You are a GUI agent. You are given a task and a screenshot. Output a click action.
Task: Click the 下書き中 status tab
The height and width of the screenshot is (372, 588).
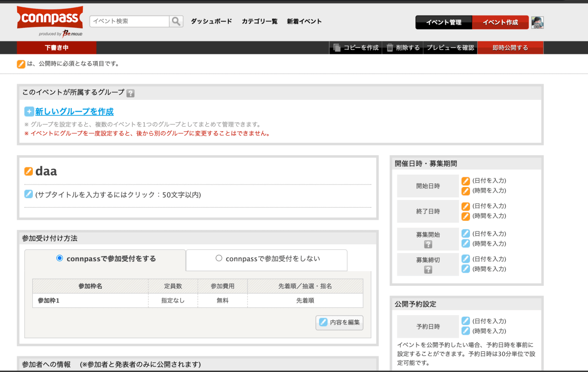point(57,48)
